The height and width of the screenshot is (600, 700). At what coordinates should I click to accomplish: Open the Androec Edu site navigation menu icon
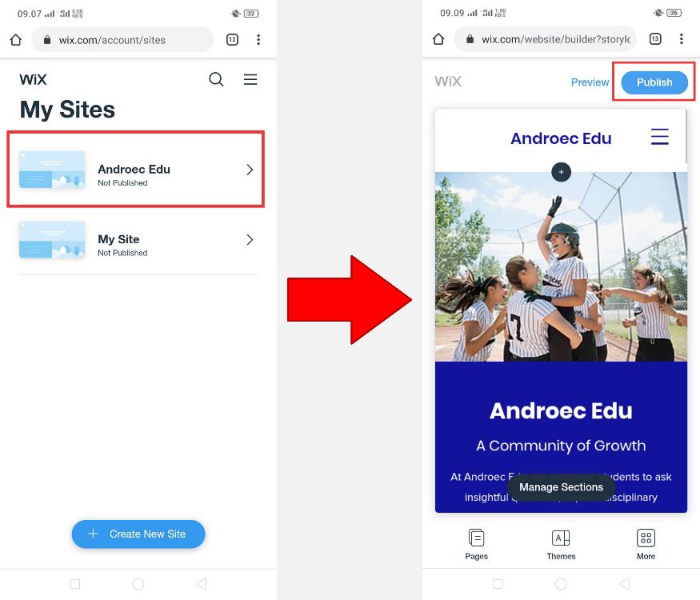coord(659,137)
